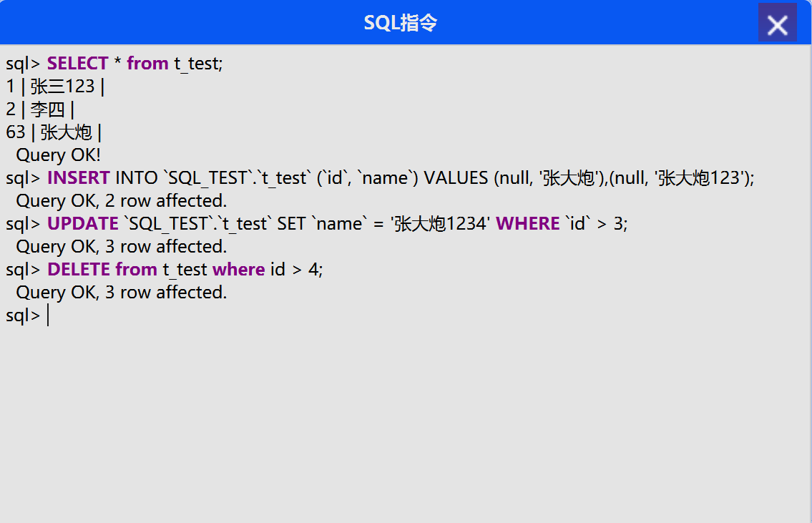Viewport: 812px width, 523px height.
Task: Click the purple SELECT keyword
Action: [x=77, y=64]
